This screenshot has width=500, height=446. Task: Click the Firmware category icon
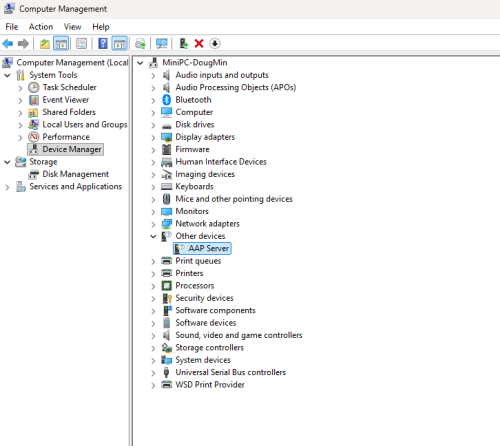click(x=166, y=149)
